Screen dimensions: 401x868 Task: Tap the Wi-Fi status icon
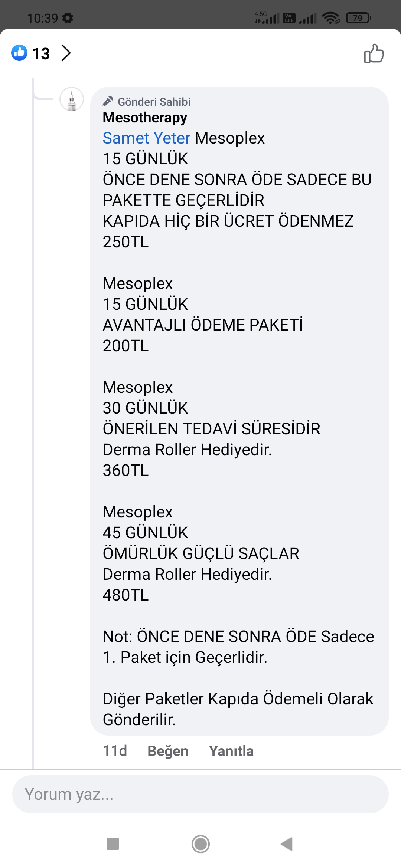click(x=331, y=18)
